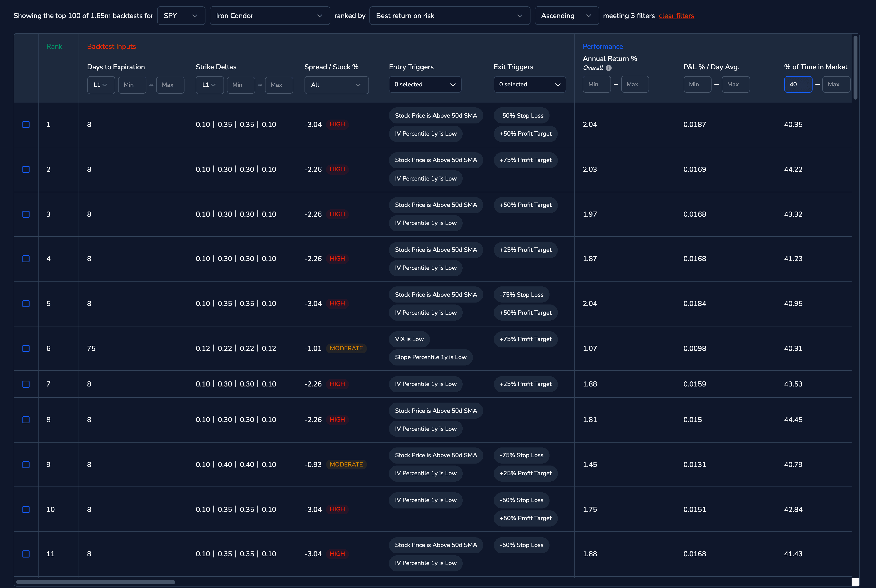Click Strike Deltas Min field
The image size is (876, 588).
241,85
